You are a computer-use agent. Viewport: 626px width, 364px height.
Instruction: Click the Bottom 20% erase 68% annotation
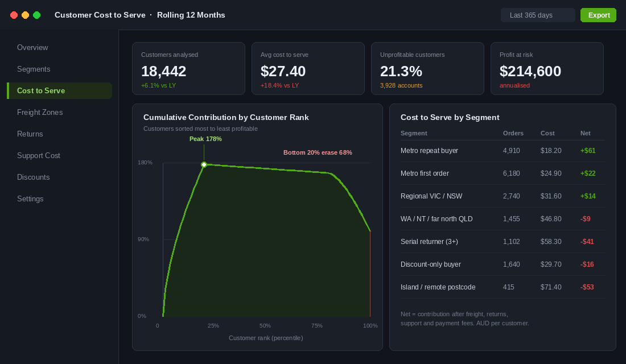pyautogui.click(x=318, y=152)
